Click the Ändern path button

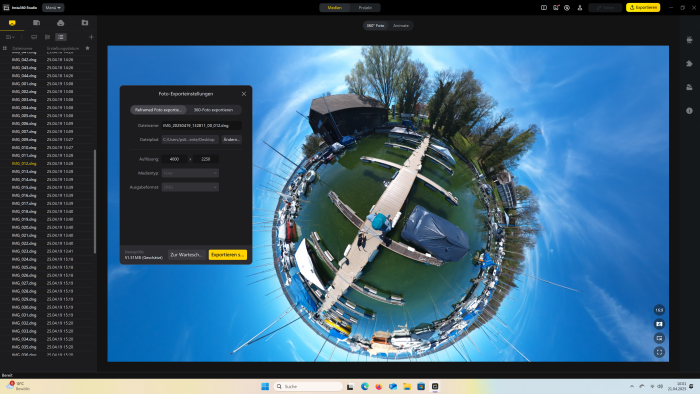pyautogui.click(x=232, y=140)
